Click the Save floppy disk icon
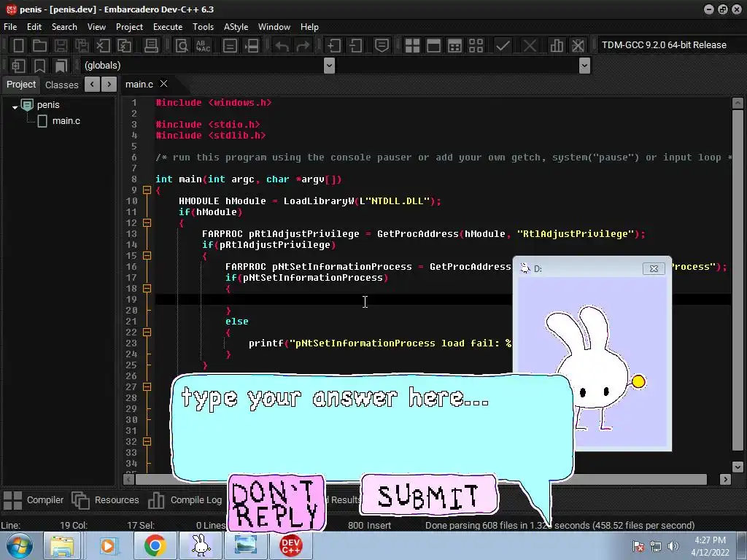Image resolution: width=747 pixels, height=560 pixels. 61,46
